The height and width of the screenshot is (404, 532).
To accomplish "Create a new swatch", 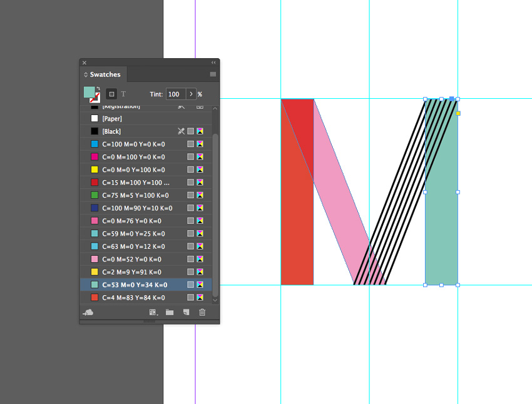I will tap(186, 313).
